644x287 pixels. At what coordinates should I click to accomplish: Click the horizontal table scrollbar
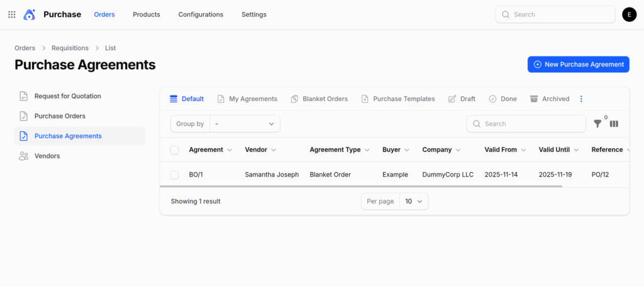coord(360,187)
